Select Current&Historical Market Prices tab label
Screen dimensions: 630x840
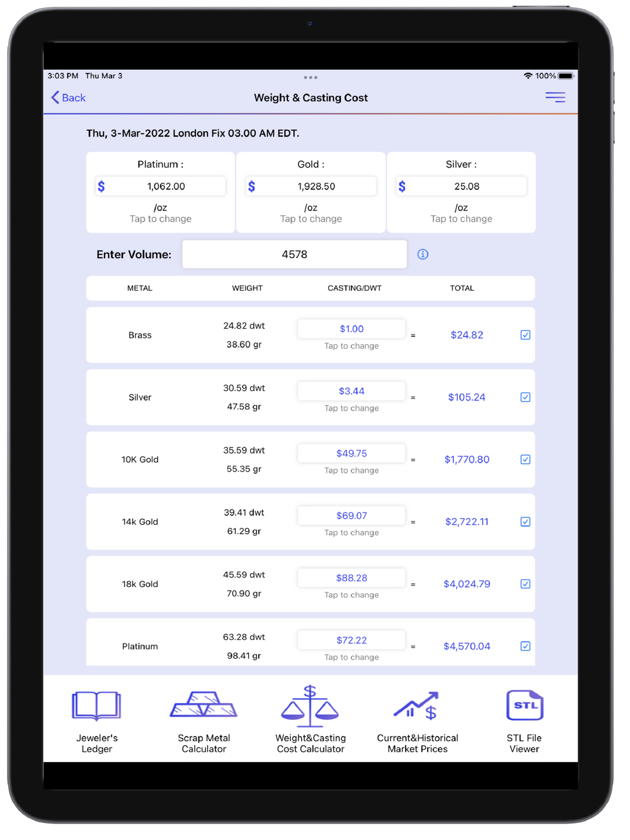click(x=417, y=743)
